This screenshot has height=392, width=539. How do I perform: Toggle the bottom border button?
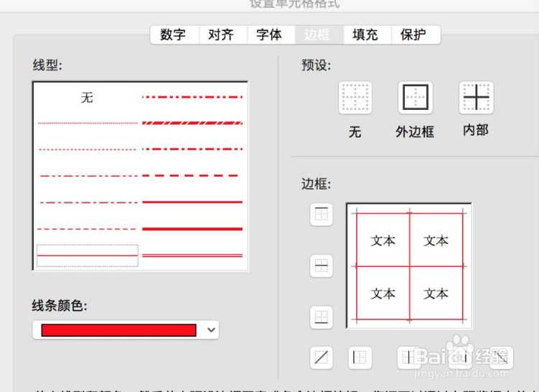[x=322, y=317]
